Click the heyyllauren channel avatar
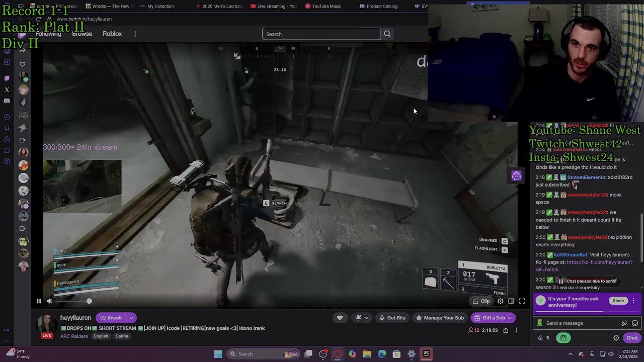Viewport: 644px width, 362px height. [47, 324]
